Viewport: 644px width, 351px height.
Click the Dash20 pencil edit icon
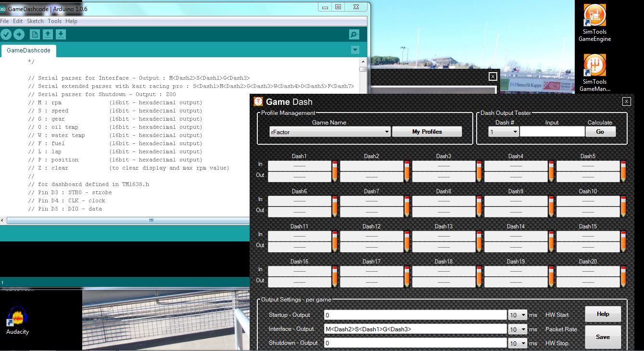[x=623, y=276]
